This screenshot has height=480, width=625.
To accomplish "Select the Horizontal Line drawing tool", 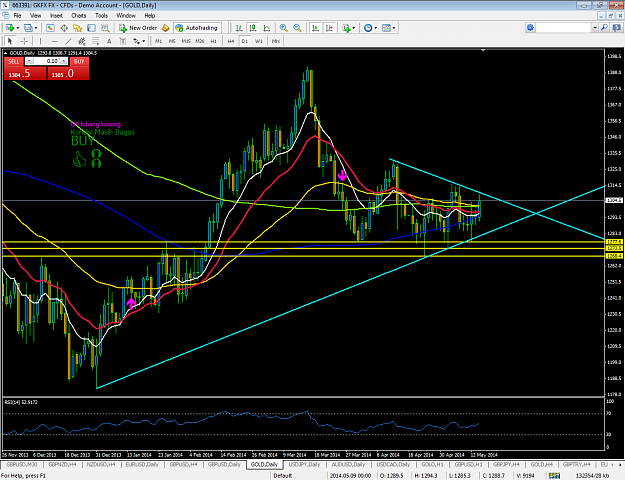I will (55, 41).
